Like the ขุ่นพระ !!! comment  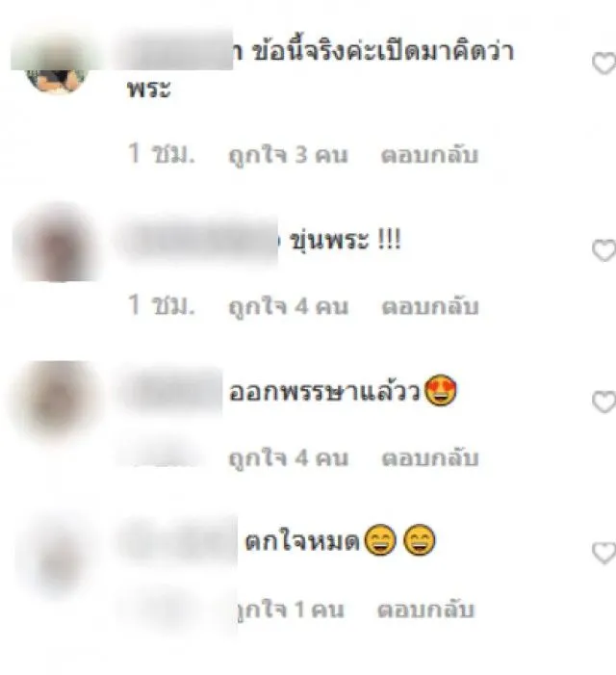603,250
